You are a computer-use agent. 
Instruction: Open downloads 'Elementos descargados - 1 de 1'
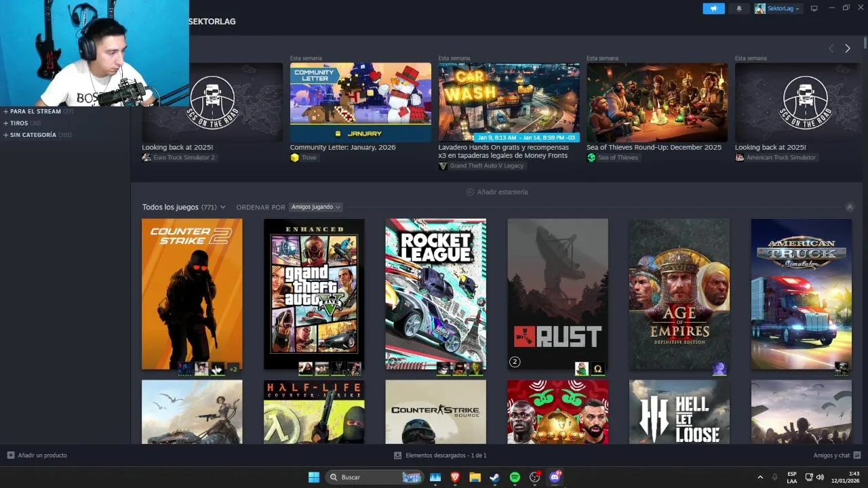[440, 455]
